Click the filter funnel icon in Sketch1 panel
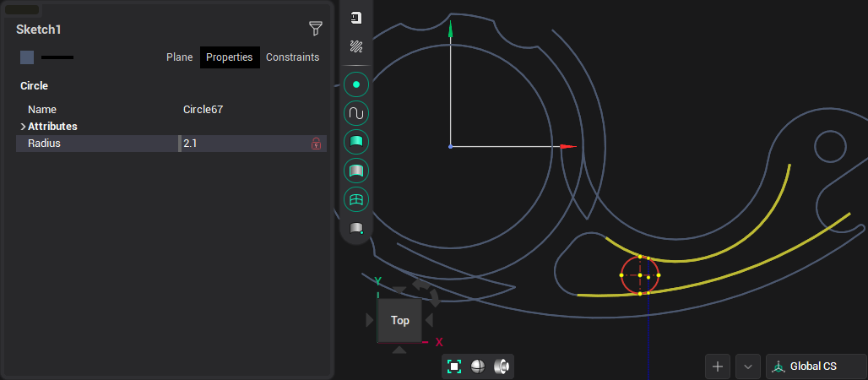This screenshot has width=868, height=380. pyautogui.click(x=316, y=29)
